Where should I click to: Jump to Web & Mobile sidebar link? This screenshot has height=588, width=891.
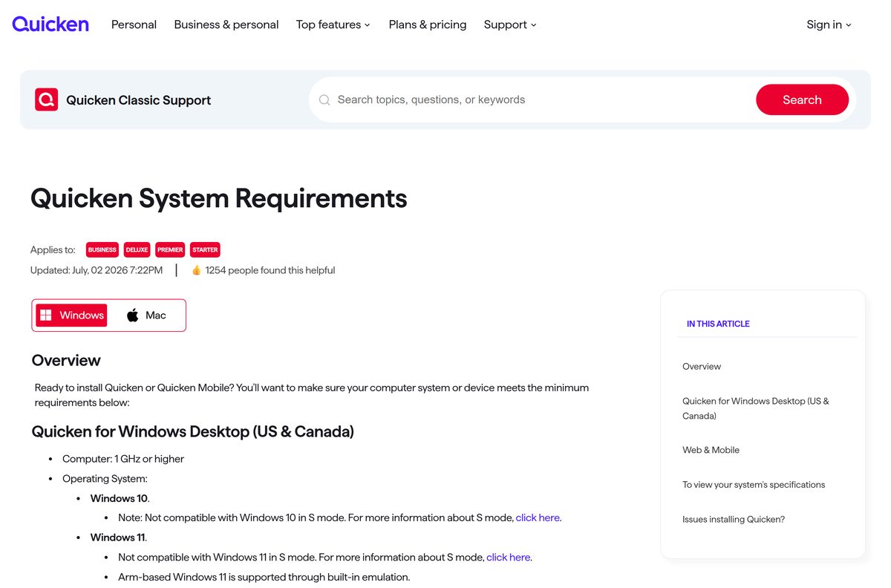[711, 450]
